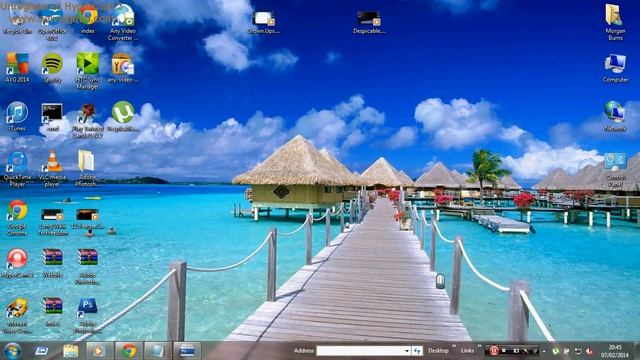This screenshot has width=640, height=360.
Task: Select the iTunes desktop shortcut
Action: (x=17, y=116)
